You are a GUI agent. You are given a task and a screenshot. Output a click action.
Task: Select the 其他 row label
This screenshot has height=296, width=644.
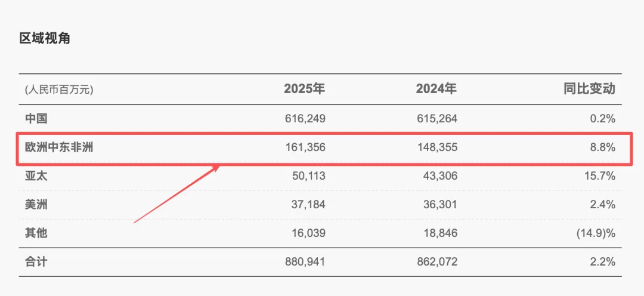36,233
